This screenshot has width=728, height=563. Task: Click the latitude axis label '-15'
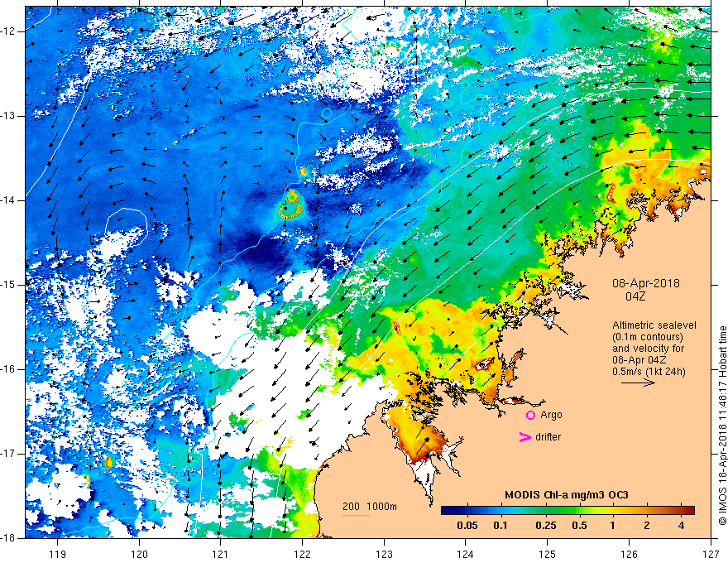coord(9,285)
